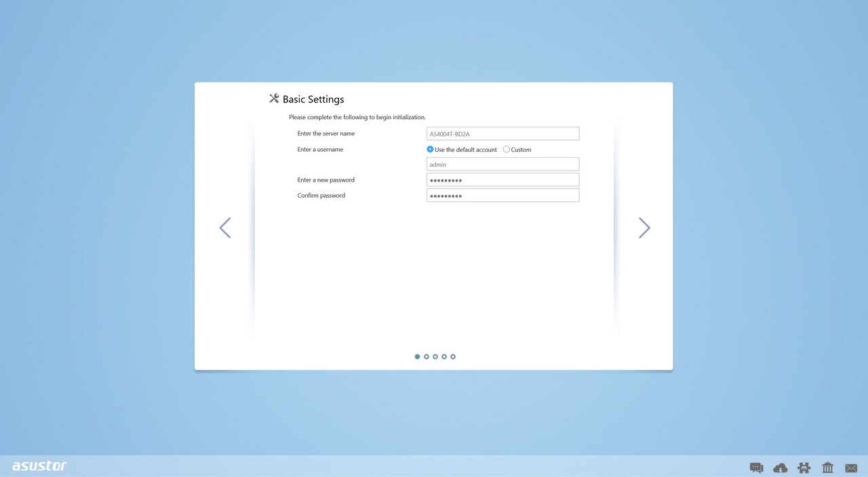This screenshot has height=477, width=868.
Task: Click 'Enter the server name' label
Action: click(326, 133)
